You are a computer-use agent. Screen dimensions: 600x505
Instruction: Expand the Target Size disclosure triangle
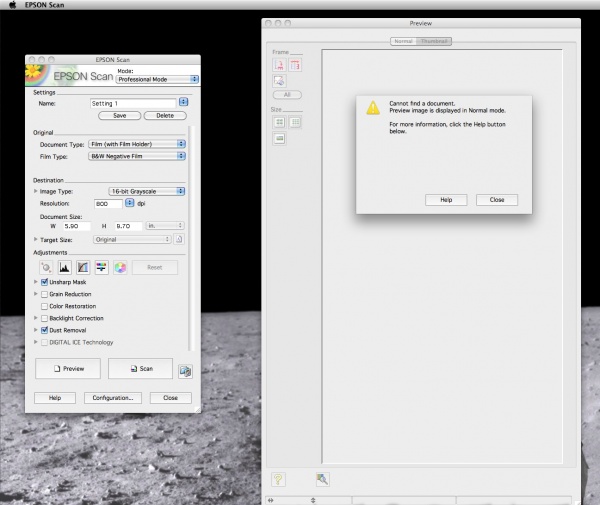click(36, 239)
